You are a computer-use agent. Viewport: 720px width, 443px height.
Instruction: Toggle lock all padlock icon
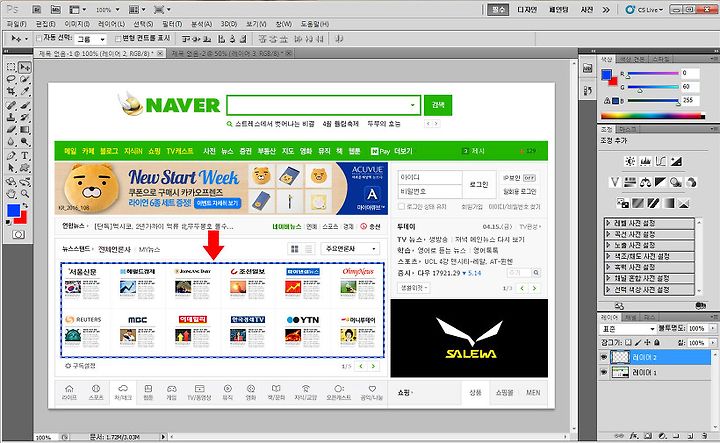pos(657,342)
